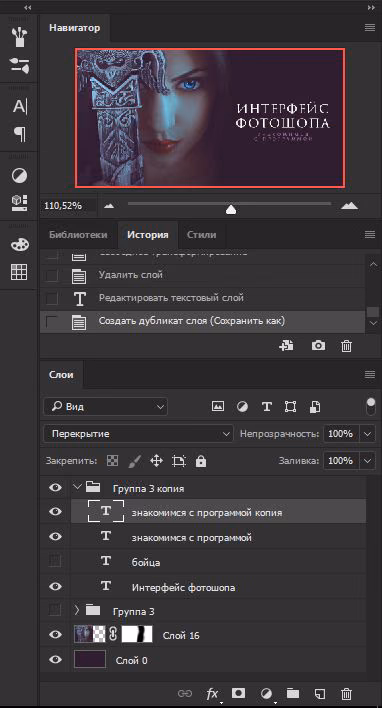Create new document from current state
The width and height of the screenshot is (382, 708).
286,346
